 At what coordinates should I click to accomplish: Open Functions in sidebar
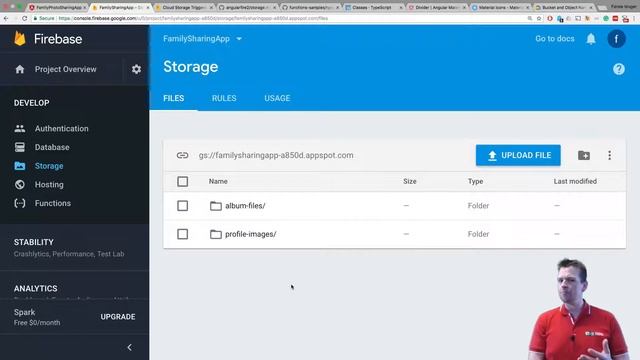coord(53,203)
